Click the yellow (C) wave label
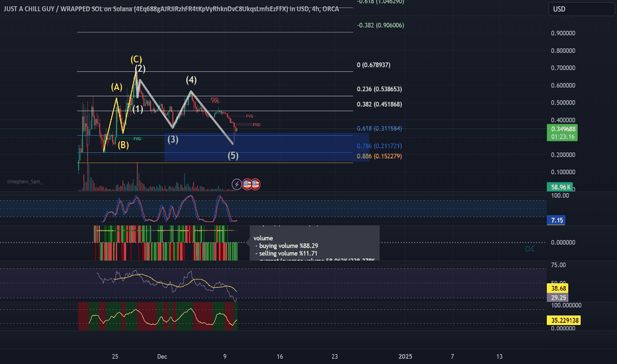 click(136, 60)
